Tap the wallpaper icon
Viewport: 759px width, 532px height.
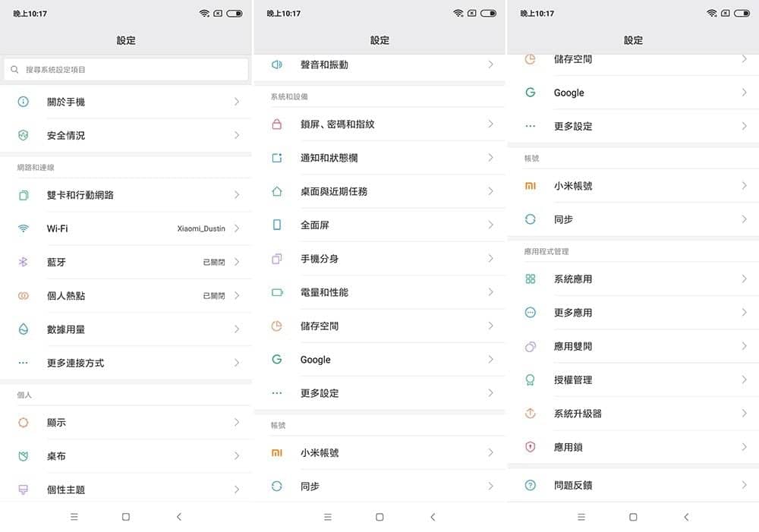coord(24,456)
